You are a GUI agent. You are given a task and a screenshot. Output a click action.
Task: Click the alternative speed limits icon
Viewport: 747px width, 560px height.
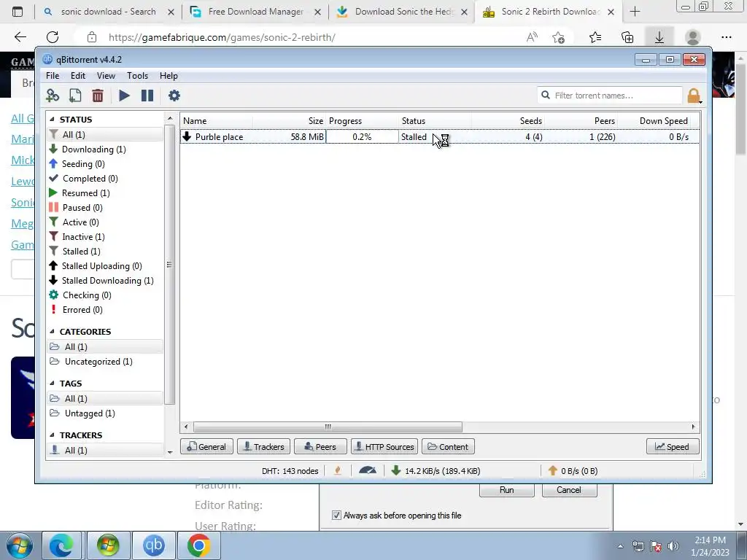coord(368,471)
